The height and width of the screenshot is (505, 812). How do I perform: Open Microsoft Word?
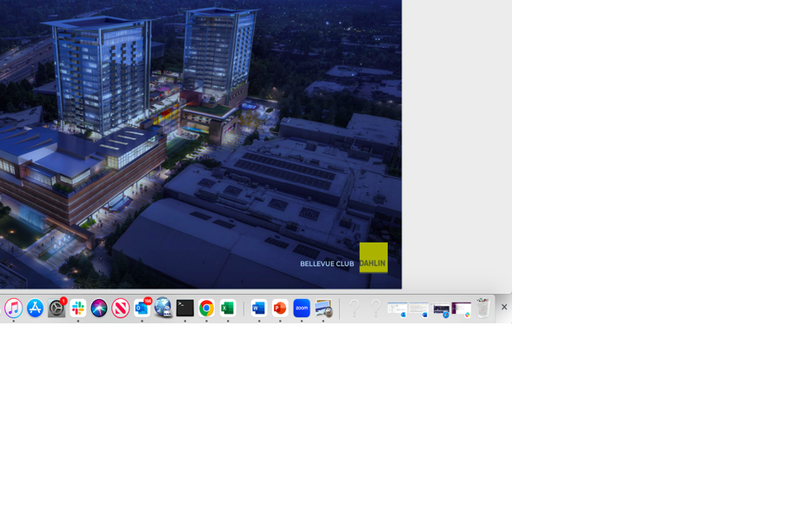point(258,307)
